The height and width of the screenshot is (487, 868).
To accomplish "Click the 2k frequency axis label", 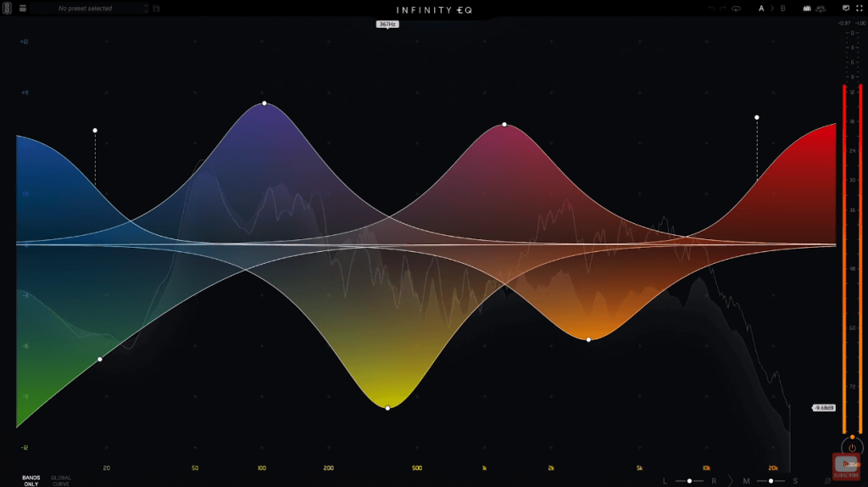I will click(x=551, y=467).
